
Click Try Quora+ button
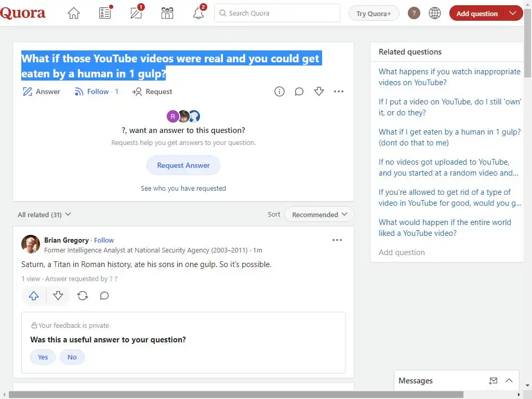click(374, 14)
